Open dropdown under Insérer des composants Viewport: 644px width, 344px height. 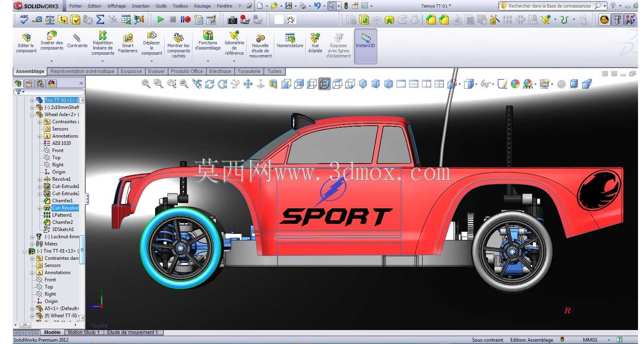click(51, 61)
